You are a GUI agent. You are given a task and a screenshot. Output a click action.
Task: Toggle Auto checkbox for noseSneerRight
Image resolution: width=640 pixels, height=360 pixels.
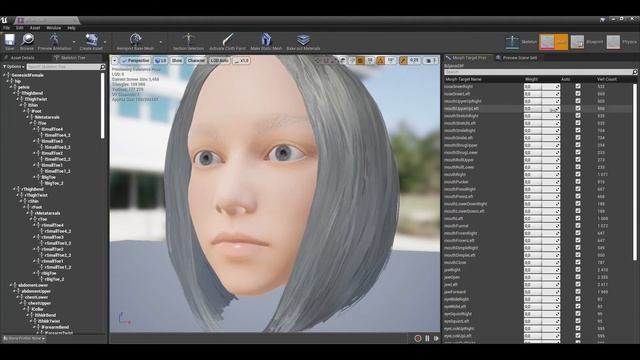coord(578,87)
